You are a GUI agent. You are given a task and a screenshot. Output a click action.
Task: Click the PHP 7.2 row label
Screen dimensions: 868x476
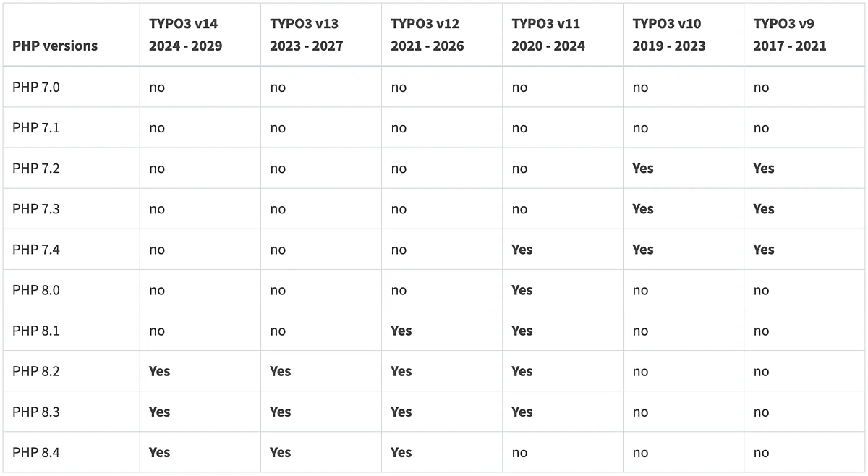coord(36,169)
